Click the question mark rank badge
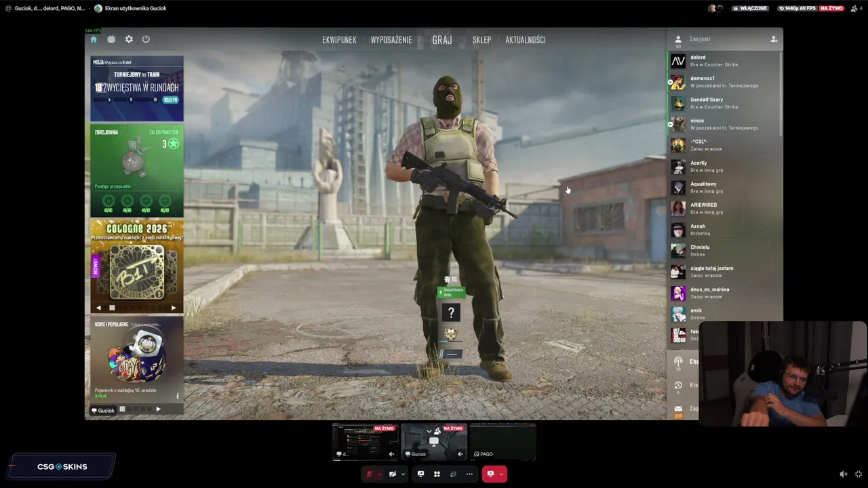Viewport: 868px width, 488px height. coord(451,312)
